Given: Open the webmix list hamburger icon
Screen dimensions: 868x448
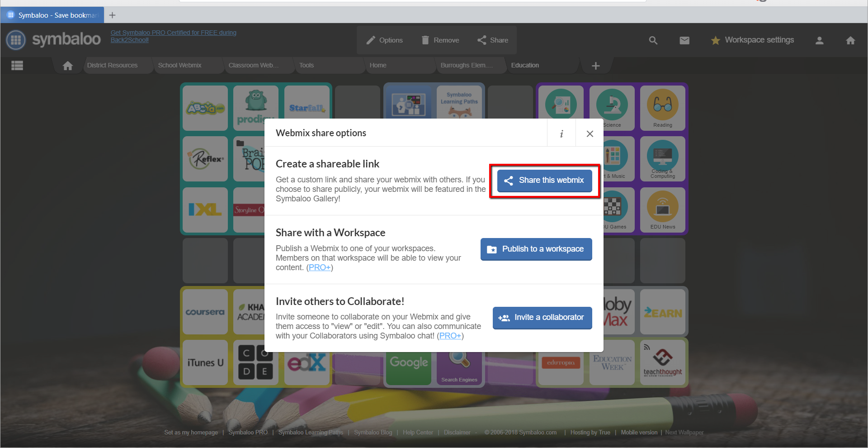Looking at the screenshot, I should pos(17,66).
